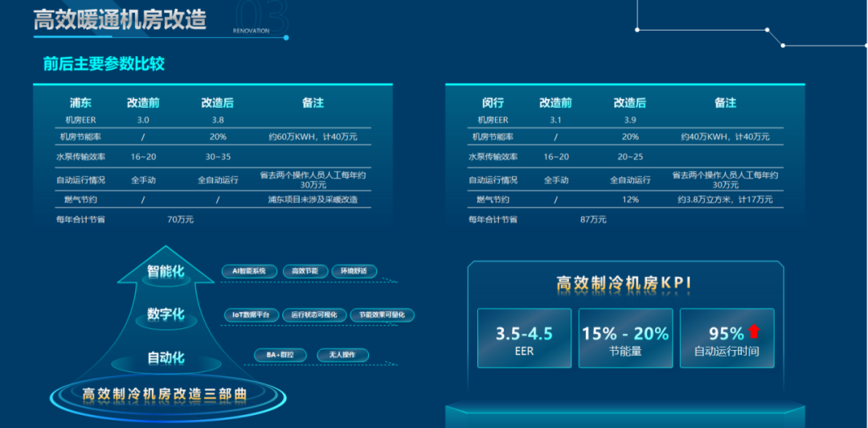Select 改造后 header in the 浦东 table
Image resolution: width=868 pixels, height=428 pixels.
218,102
